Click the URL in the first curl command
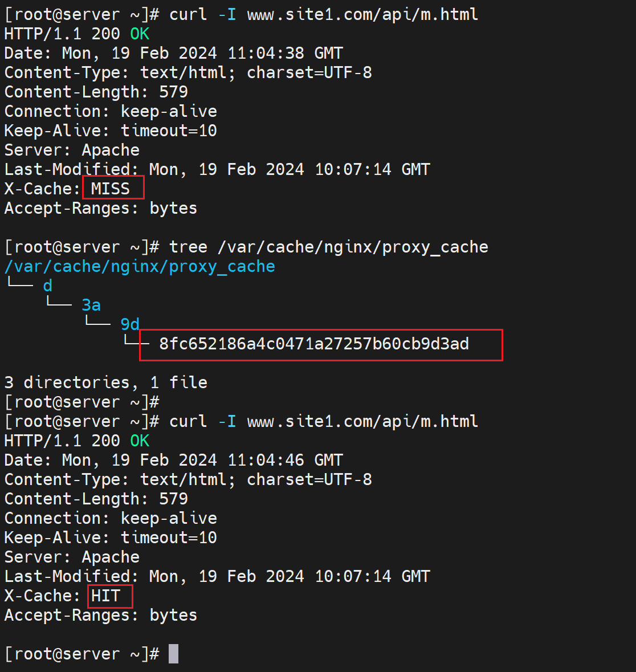This screenshot has height=672, width=636. point(362,14)
